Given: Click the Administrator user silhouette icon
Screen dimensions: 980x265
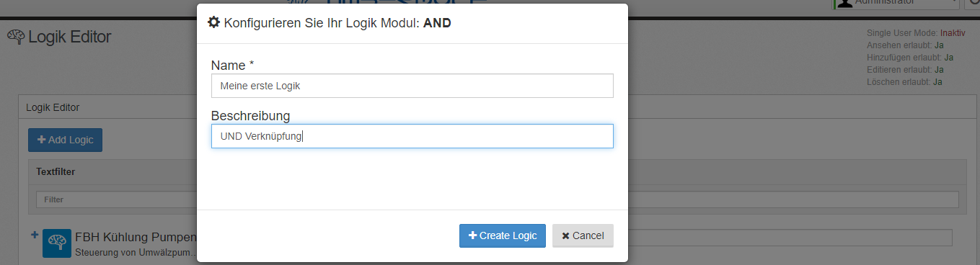Looking at the screenshot, I should 844,4.
